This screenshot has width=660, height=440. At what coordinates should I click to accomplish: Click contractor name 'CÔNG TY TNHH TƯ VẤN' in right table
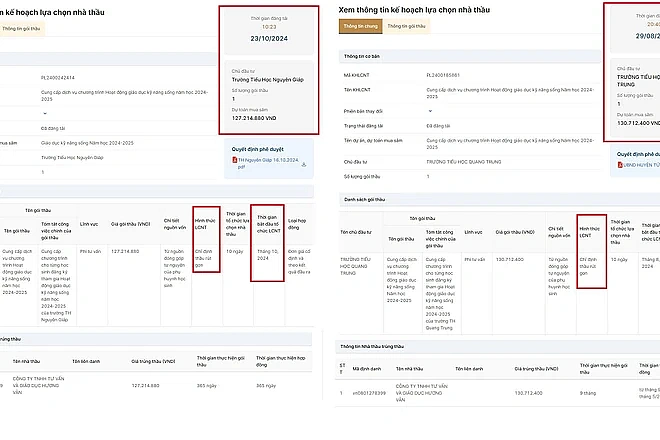pos(421,393)
